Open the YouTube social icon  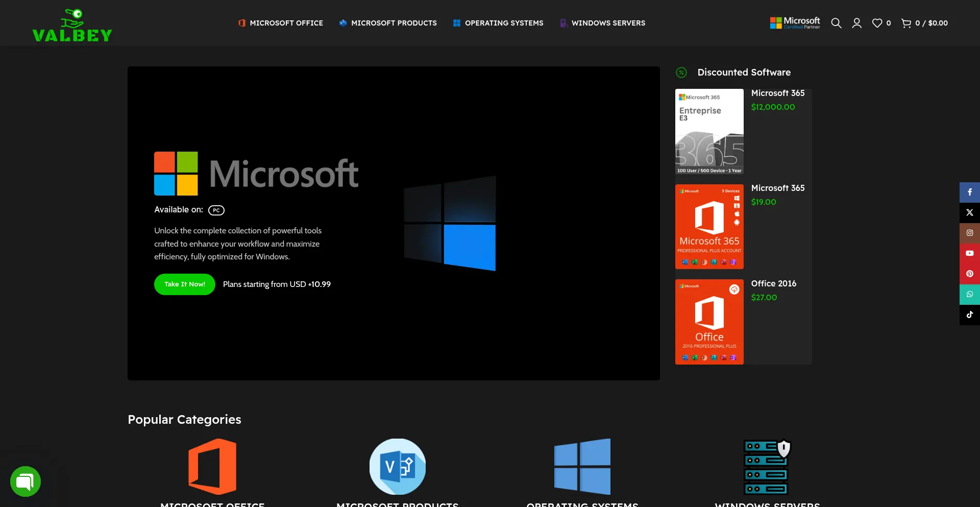pos(970,254)
